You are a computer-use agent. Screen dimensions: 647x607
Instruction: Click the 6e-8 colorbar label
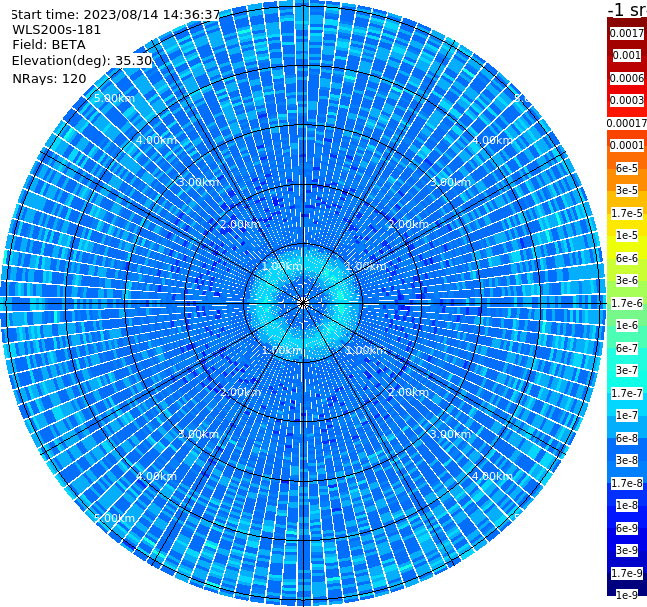point(627,438)
